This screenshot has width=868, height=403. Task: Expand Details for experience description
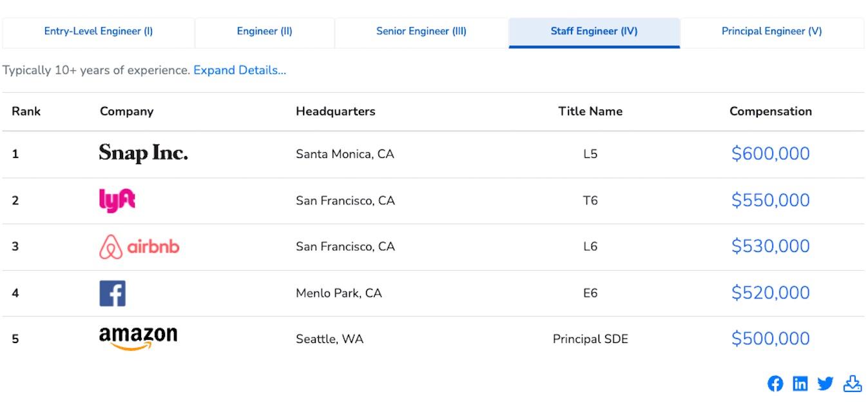tap(240, 70)
